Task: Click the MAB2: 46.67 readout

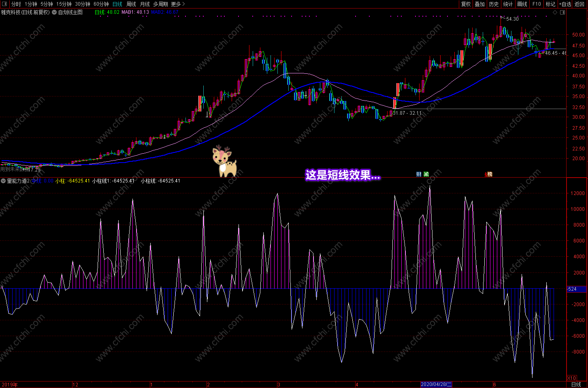Action: (164, 12)
